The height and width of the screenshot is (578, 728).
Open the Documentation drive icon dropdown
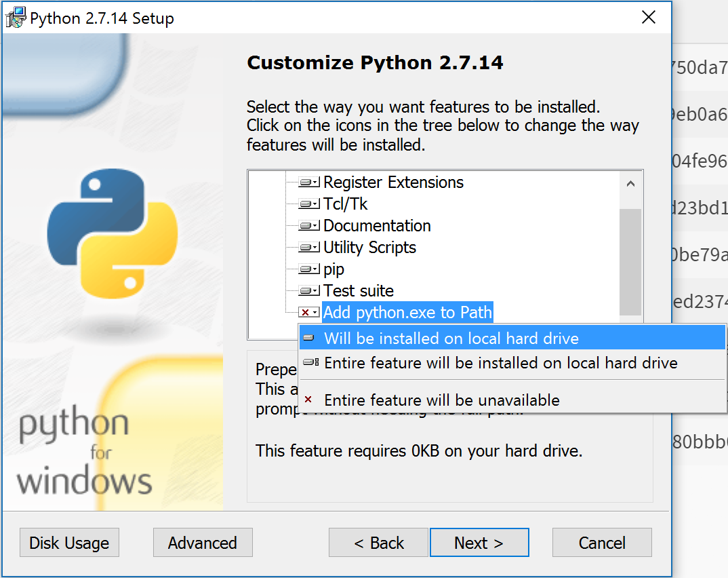pos(309,226)
